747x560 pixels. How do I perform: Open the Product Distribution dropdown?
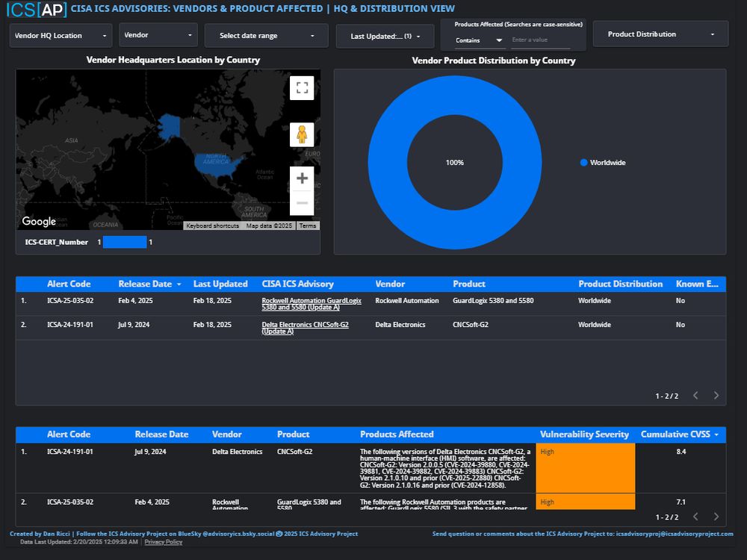[660, 34]
